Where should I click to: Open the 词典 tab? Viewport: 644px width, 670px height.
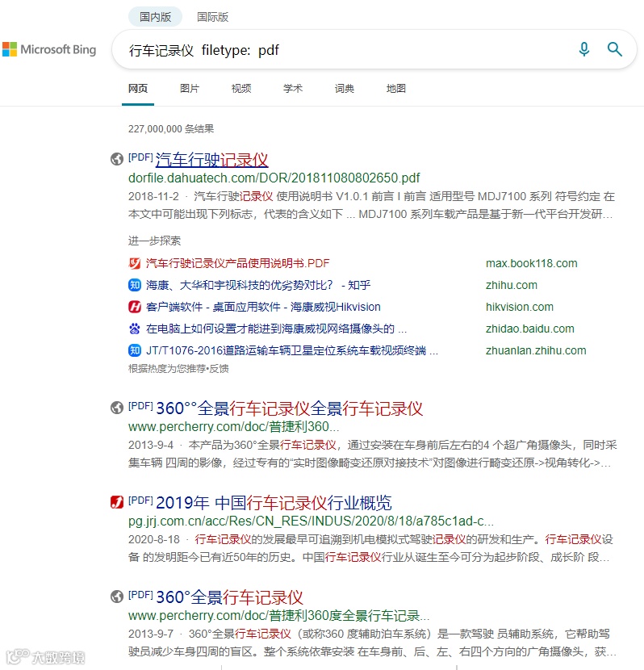point(345,89)
